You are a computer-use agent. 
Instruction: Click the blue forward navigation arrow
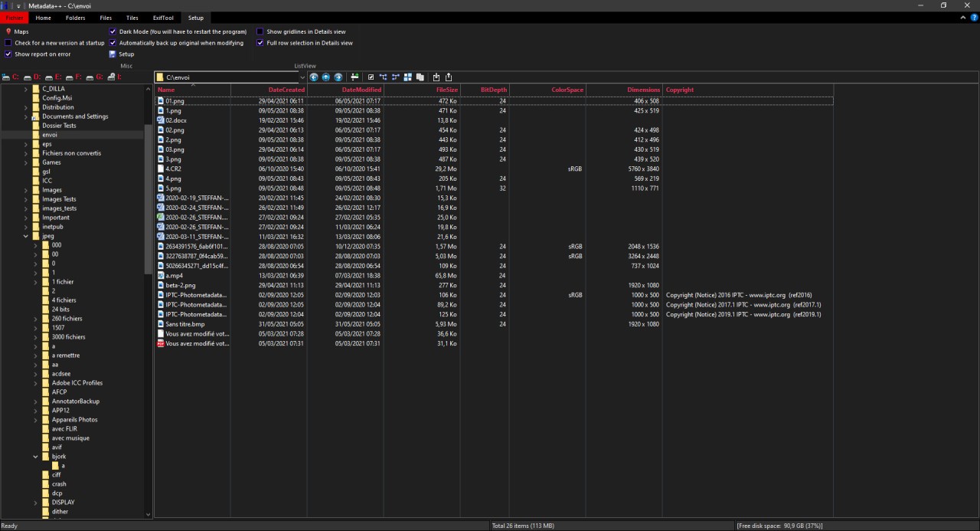338,77
